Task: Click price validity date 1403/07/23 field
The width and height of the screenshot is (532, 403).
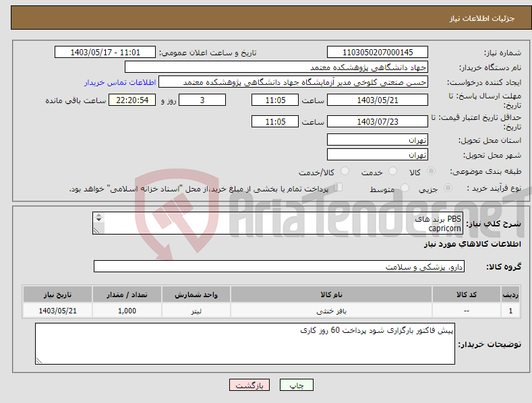Action: [378, 121]
